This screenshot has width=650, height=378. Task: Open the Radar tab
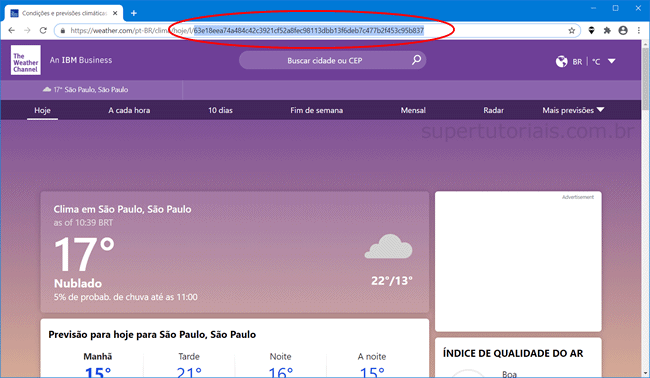[493, 110]
